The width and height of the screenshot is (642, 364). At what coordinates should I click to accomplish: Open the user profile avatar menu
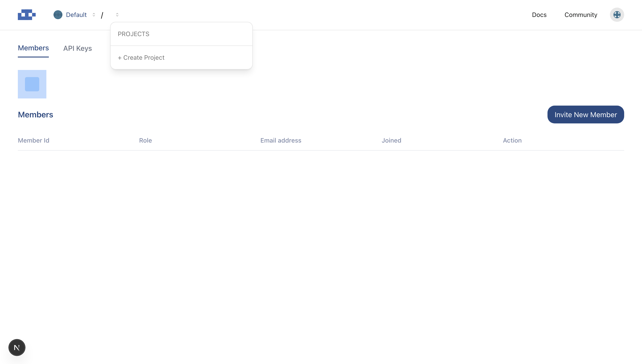[617, 15]
